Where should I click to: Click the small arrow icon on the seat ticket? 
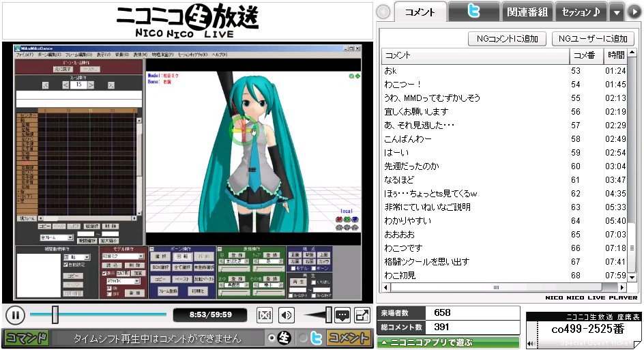click(x=530, y=343)
